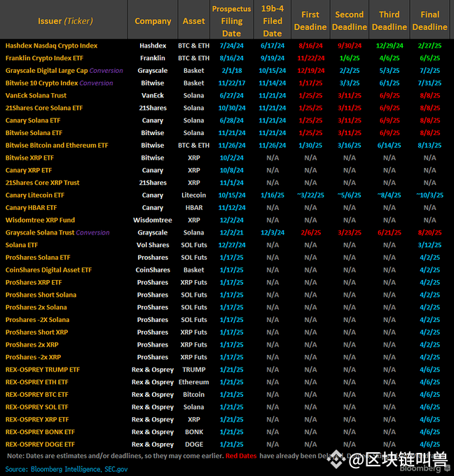
Task: Select ProShares Solana ETF issuer name
Action: (38, 258)
